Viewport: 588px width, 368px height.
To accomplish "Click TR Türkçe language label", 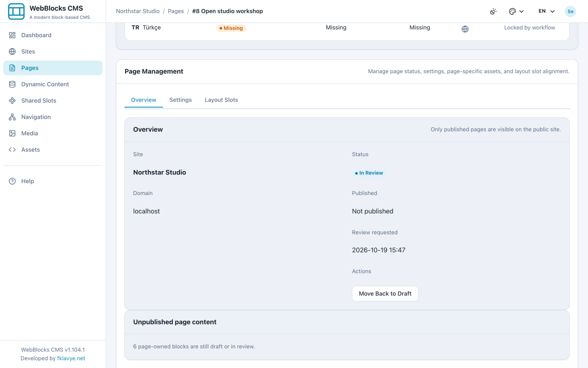I will (x=146, y=28).
